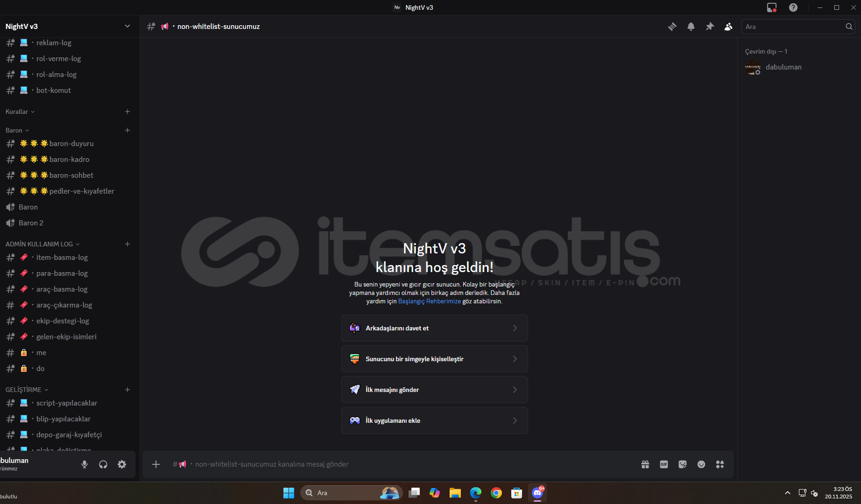The width and height of the screenshot is (861, 504).
Task: Open Google Chrome from the taskbar
Action: click(x=496, y=493)
